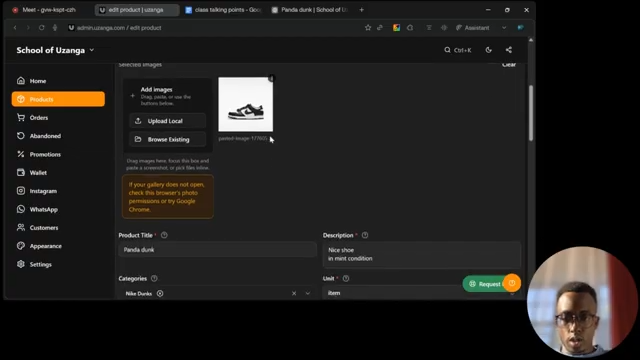The width and height of the screenshot is (640, 360).
Task: Remove the shoe image with its corner icon
Action: 271,78
